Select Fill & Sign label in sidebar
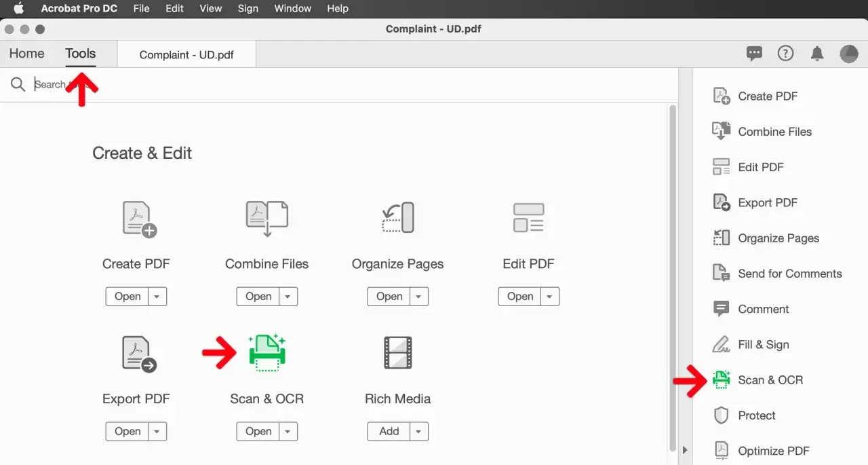 pos(764,344)
